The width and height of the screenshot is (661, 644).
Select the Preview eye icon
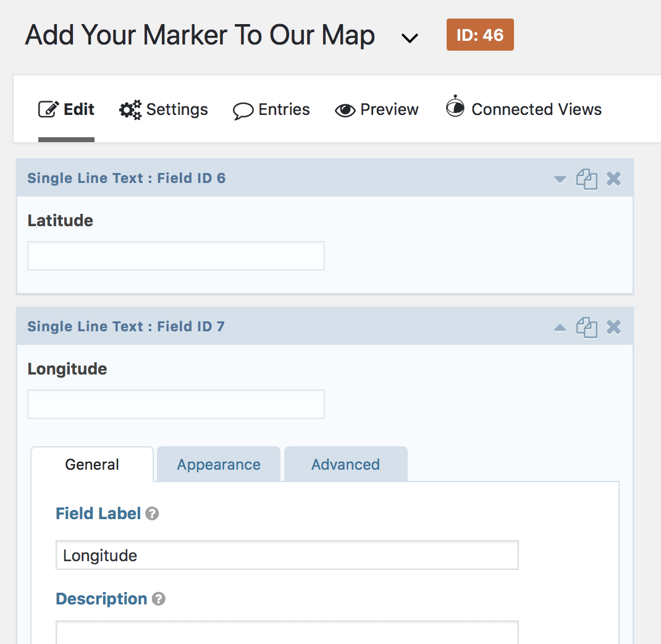coord(345,109)
